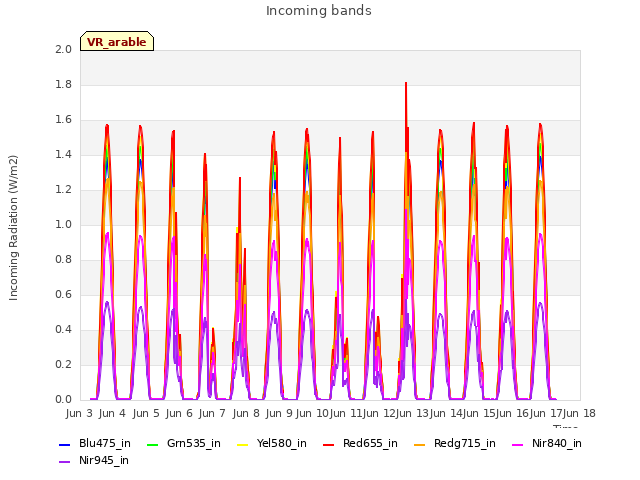Click the Jun 6 x-axis label

[x=179, y=413]
